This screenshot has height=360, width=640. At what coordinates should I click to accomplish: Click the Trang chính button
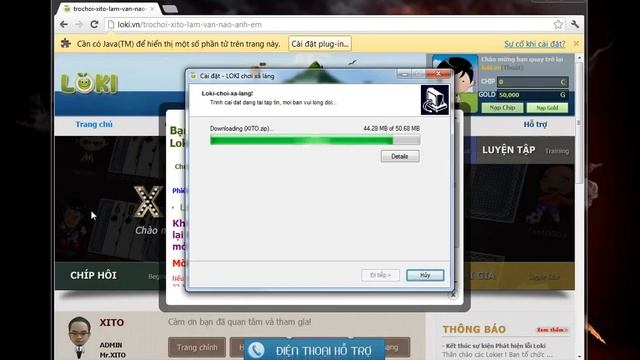[197, 347]
